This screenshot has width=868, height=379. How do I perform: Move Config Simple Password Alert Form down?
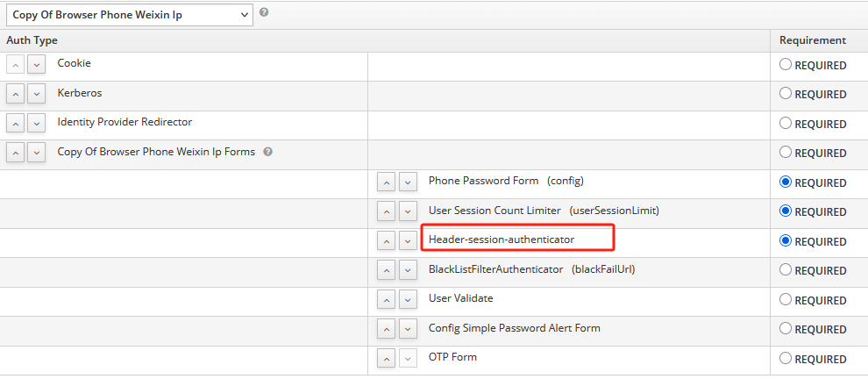coord(408,329)
